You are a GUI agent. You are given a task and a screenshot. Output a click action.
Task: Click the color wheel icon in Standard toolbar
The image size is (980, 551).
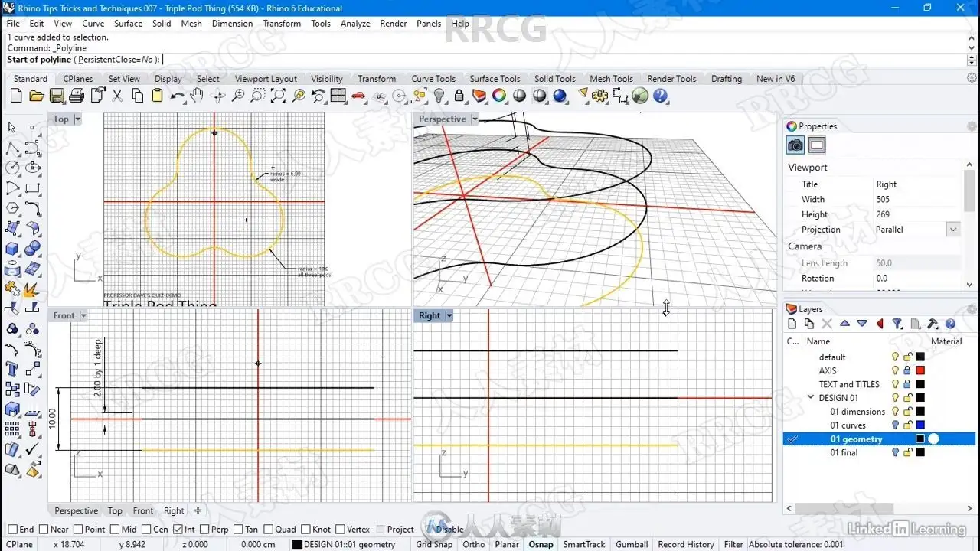coord(499,96)
